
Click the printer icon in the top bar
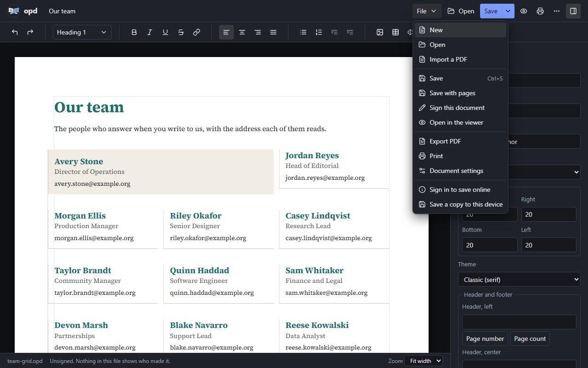540,11
